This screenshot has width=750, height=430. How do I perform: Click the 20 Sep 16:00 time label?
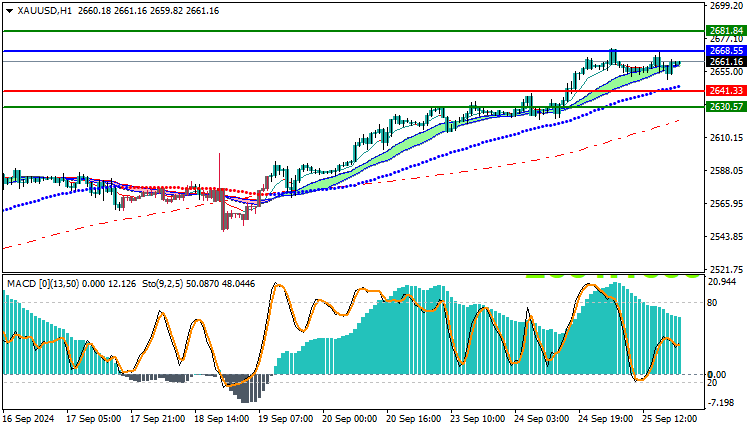pyautogui.click(x=414, y=419)
